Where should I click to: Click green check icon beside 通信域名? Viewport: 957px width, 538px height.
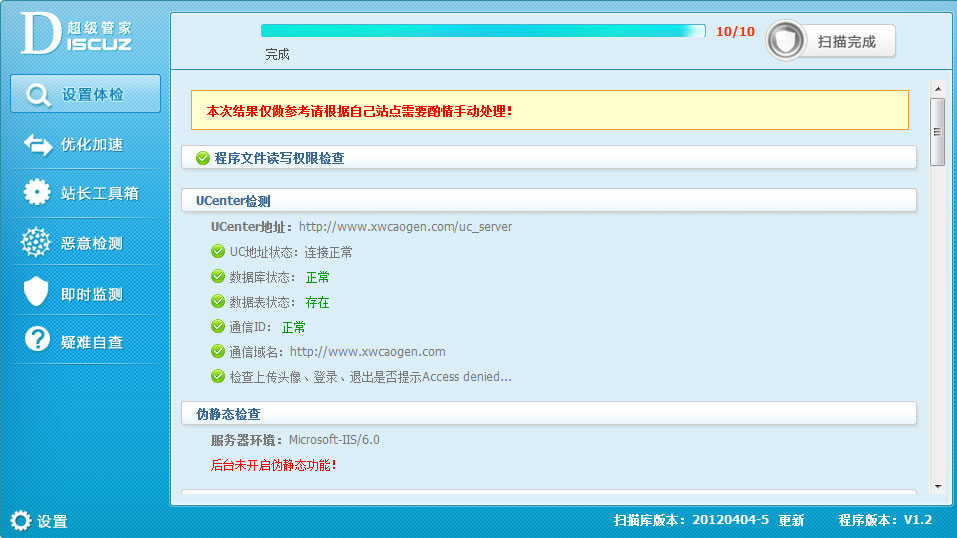[218, 351]
